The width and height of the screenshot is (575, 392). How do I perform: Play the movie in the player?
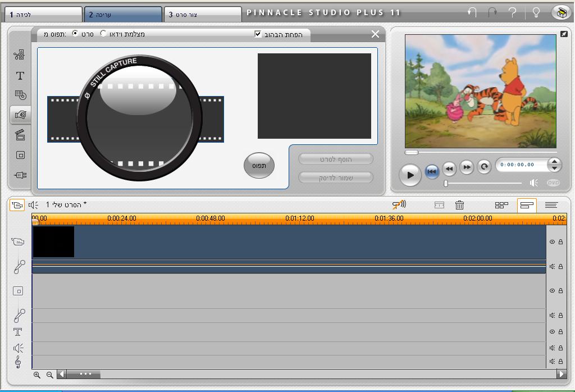pyautogui.click(x=410, y=175)
